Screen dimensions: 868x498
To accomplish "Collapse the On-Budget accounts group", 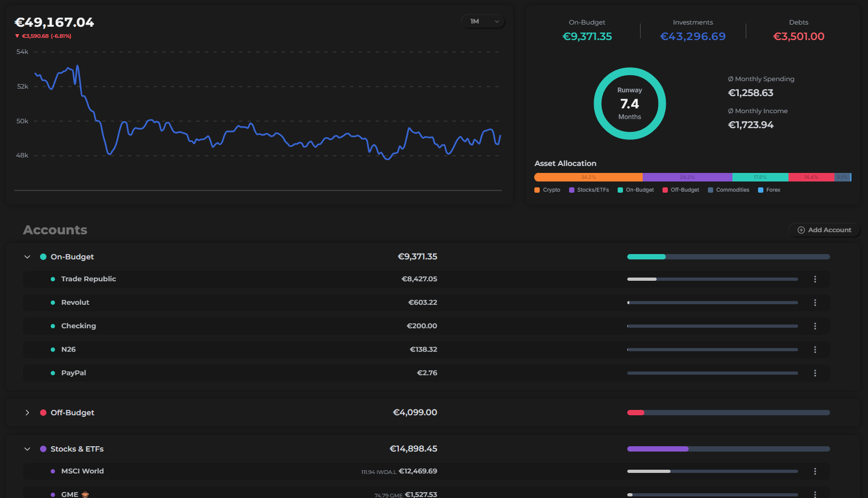I will coord(27,257).
